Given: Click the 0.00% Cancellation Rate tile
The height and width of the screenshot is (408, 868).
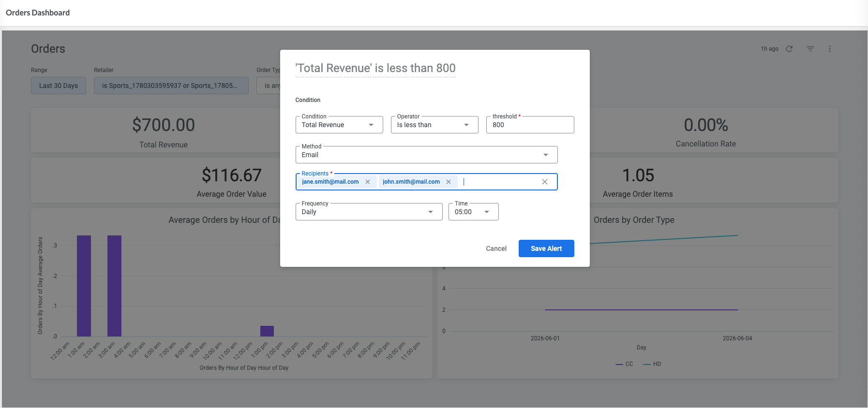Looking at the screenshot, I should tap(706, 131).
